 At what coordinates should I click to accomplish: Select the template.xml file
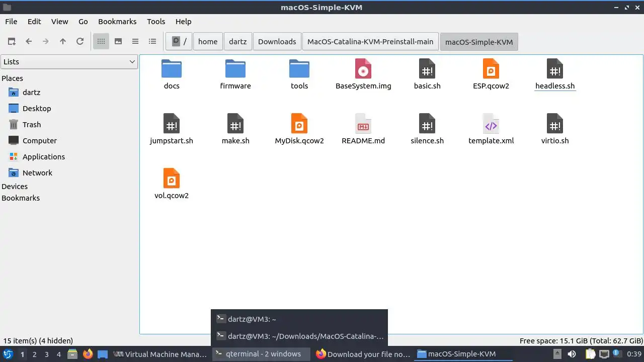(x=491, y=129)
